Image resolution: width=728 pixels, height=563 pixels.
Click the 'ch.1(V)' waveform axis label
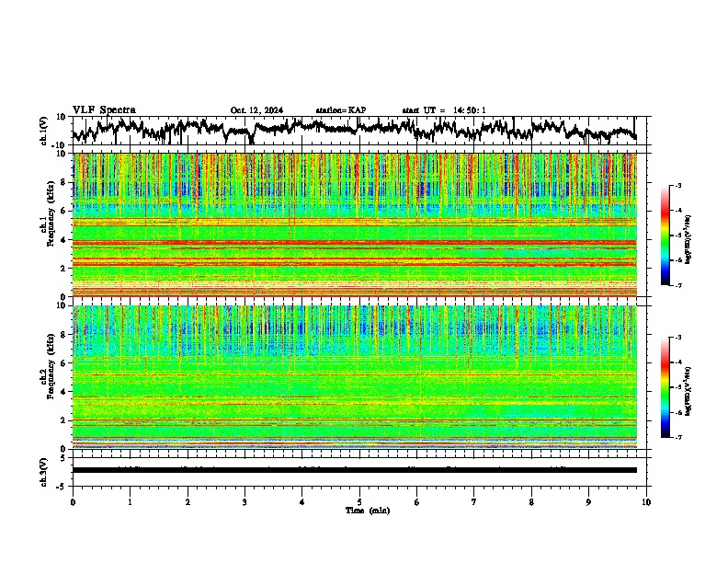point(44,131)
